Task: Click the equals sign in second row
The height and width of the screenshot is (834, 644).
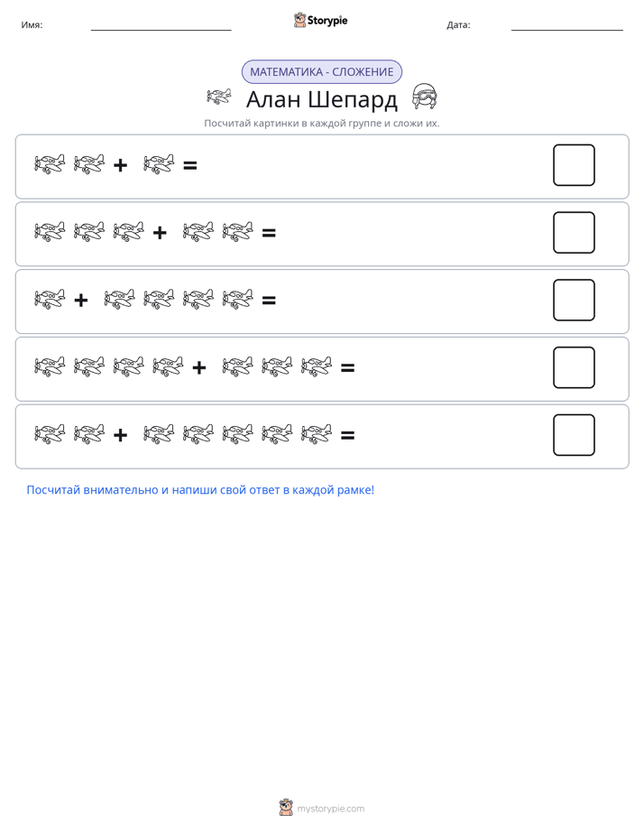Action: [269, 233]
